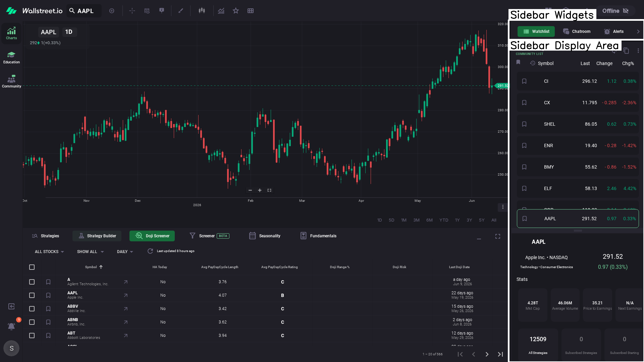Check the box for ABT row

coord(32,336)
